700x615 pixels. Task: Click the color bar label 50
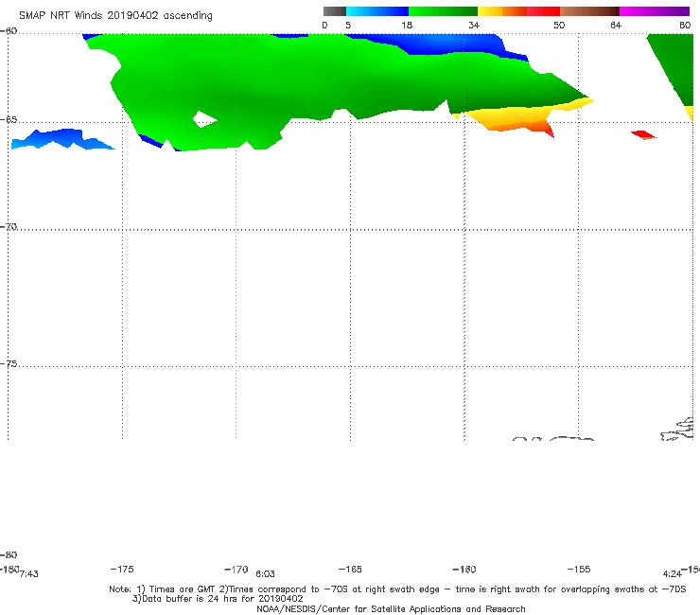pos(559,26)
